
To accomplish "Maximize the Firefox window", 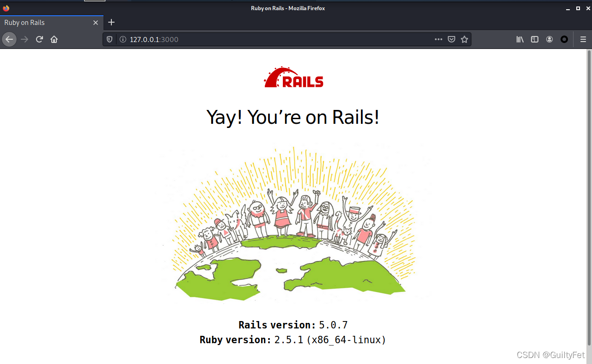I will 578,8.
